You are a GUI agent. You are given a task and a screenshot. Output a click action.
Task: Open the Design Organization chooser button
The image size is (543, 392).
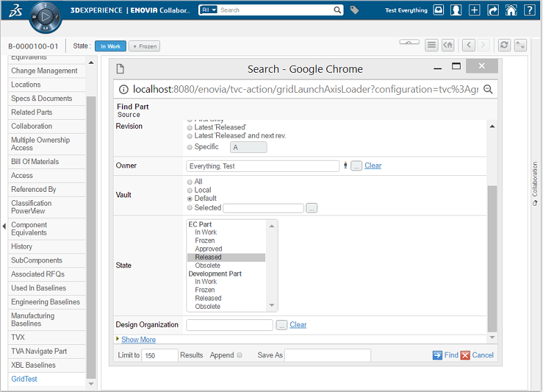[281, 325]
